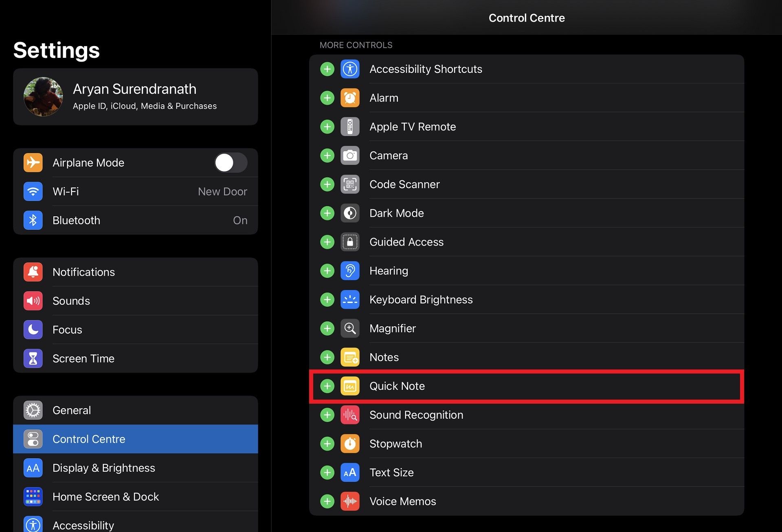The height and width of the screenshot is (532, 782).
Task: Click the Sound Recognition waveform icon
Action: click(x=350, y=415)
